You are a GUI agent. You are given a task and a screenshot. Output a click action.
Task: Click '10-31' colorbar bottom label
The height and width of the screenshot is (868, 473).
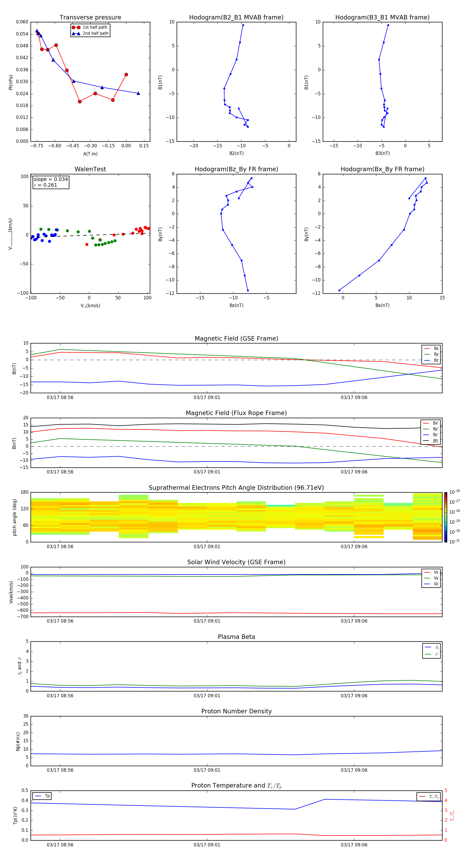pos(455,542)
